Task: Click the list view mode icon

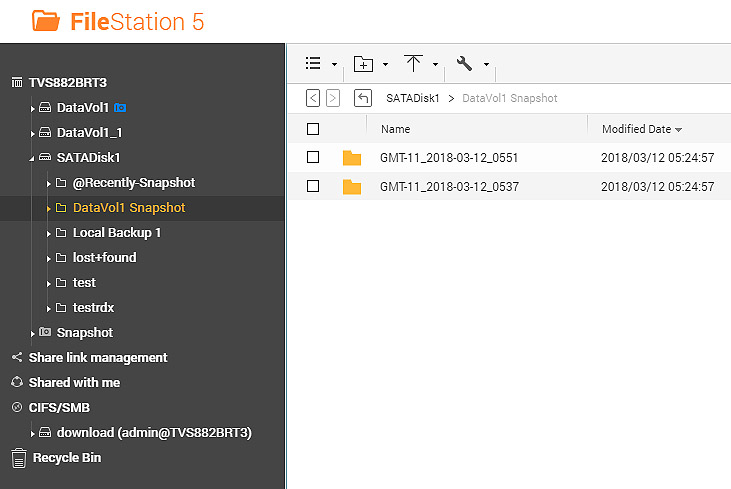Action: (x=313, y=64)
